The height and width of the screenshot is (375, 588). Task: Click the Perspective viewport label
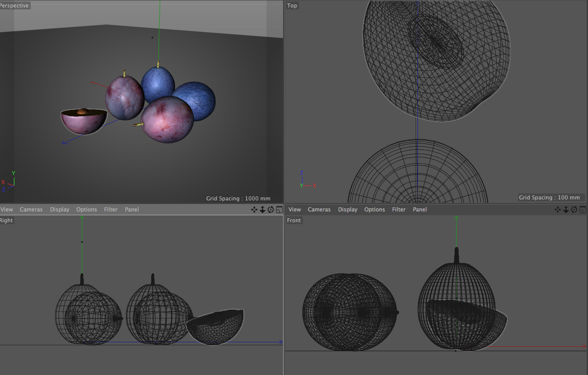click(15, 5)
